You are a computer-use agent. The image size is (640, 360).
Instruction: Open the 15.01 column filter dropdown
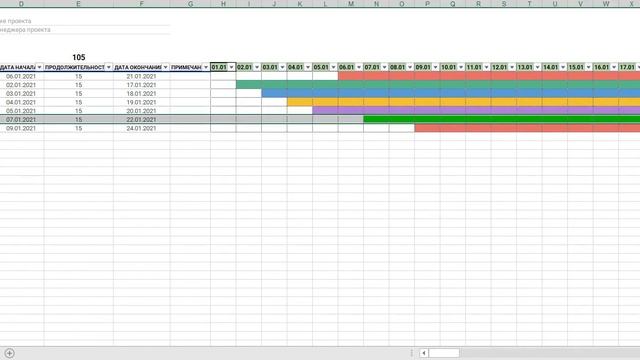click(589, 67)
